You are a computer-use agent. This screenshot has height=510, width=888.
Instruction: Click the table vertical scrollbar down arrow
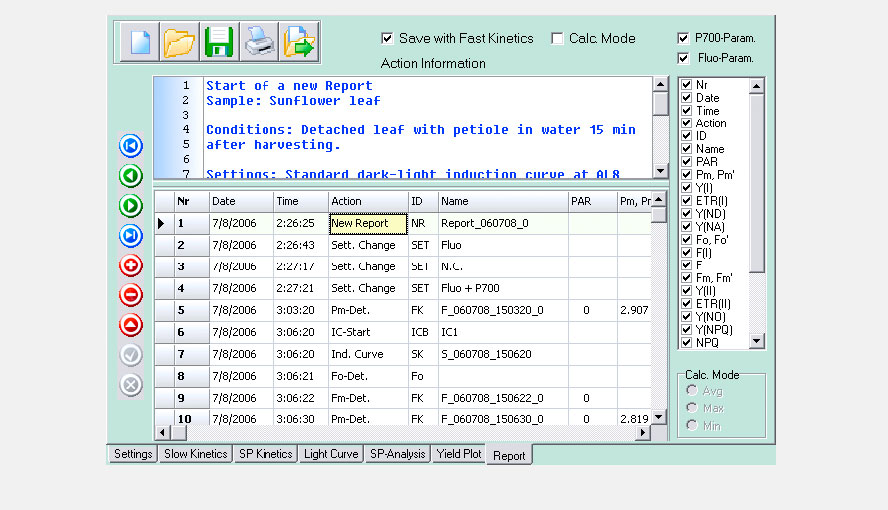point(658,418)
